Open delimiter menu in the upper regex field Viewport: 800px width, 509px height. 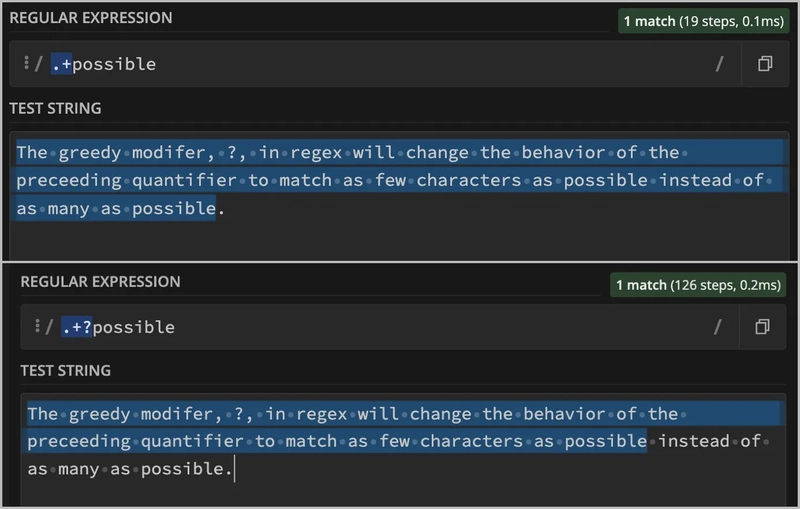click(x=28, y=64)
